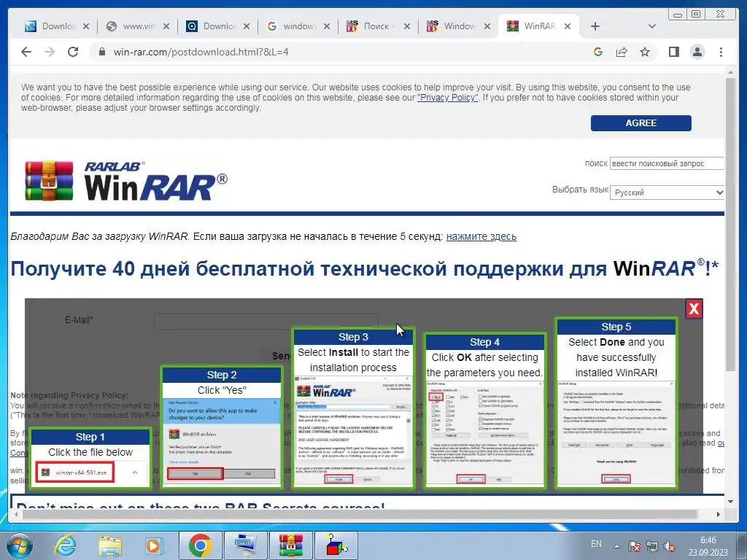Click the muted volume tray icon
The image size is (747, 560).
(670, 546)
